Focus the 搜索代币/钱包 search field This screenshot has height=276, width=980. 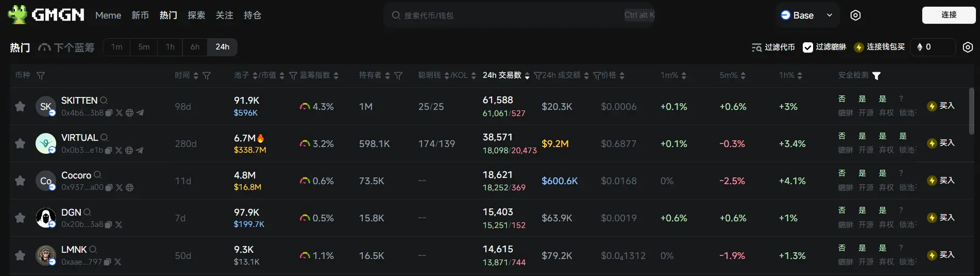(x=519, y=15)
